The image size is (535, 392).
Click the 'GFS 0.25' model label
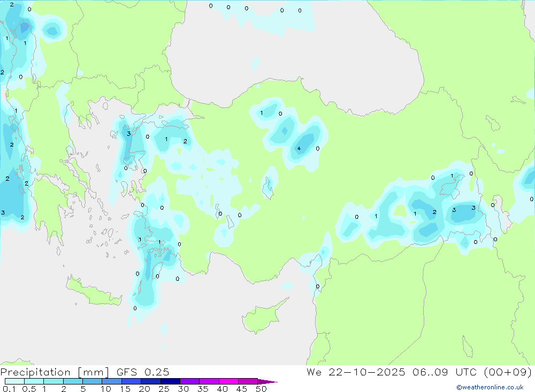point(143,372)
